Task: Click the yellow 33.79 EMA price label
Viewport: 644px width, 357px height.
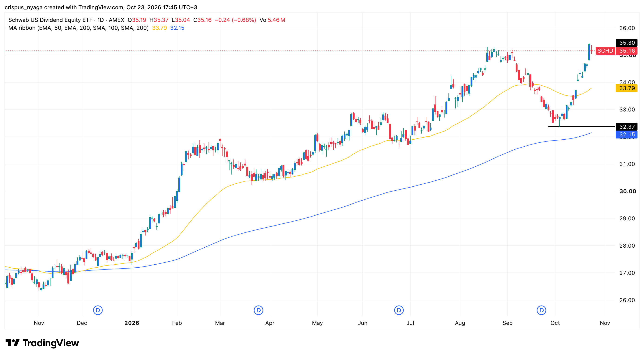Action: (627, 88)
